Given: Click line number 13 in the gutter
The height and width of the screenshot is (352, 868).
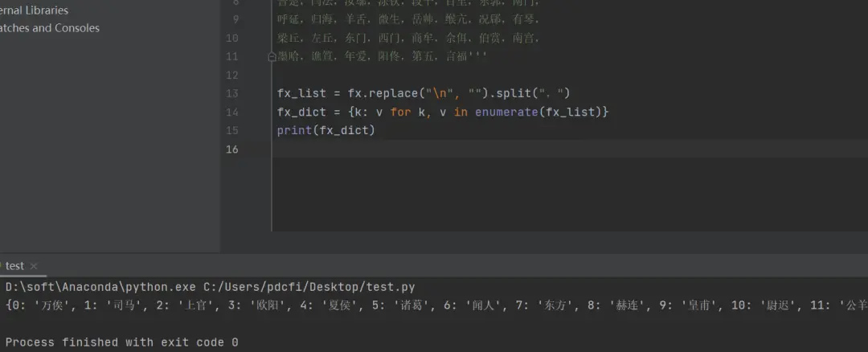Looking at the screenshot, I should coord(232,93).
